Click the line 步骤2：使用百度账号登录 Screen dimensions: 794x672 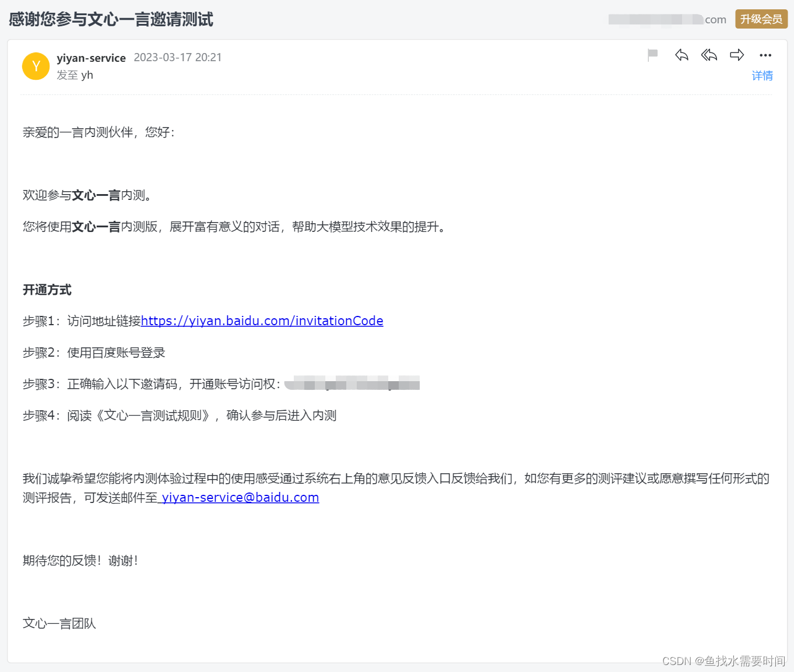pyautogui.click(x=94, y=353)
